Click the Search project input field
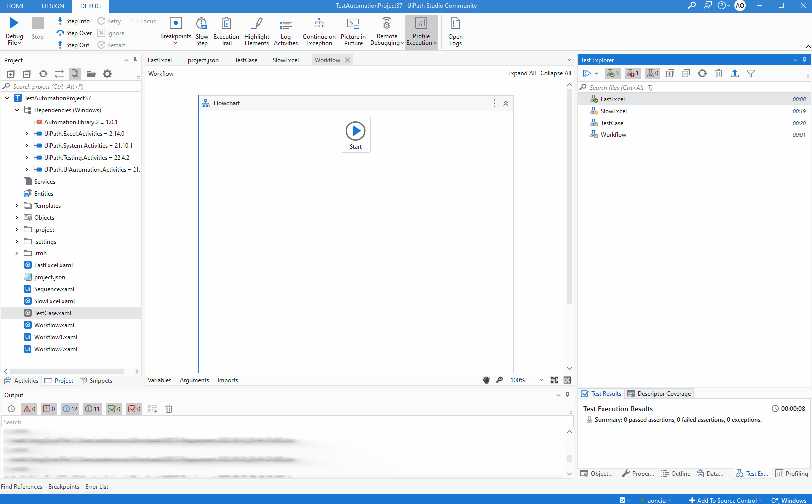812x504 pixels. 71,87
